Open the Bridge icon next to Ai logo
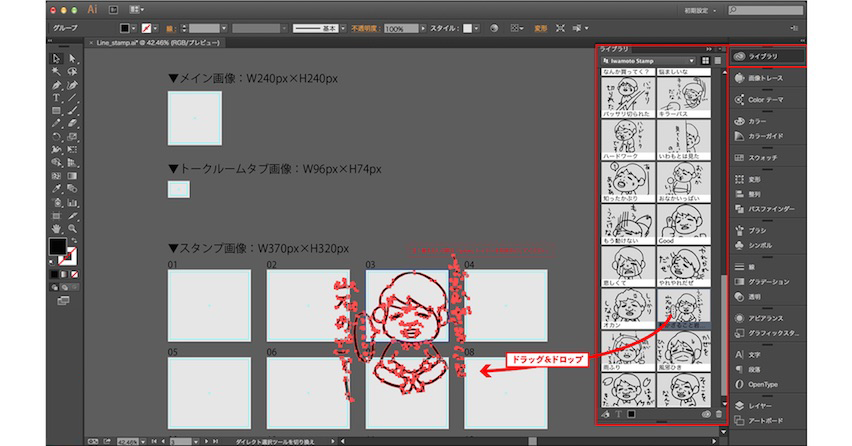852x446 pixels. click(113, 10)
